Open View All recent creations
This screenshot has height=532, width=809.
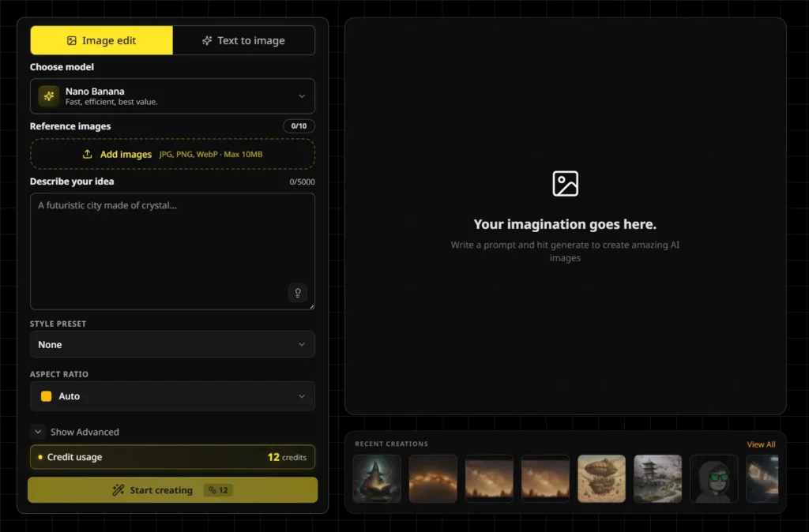tap(760, 444)
